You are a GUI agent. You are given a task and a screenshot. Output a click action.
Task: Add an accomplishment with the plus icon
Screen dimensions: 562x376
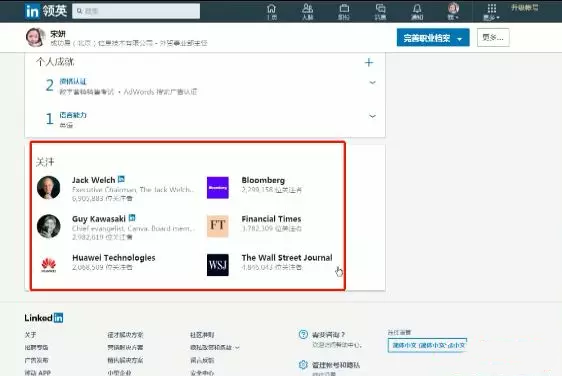tap(369, 62)
